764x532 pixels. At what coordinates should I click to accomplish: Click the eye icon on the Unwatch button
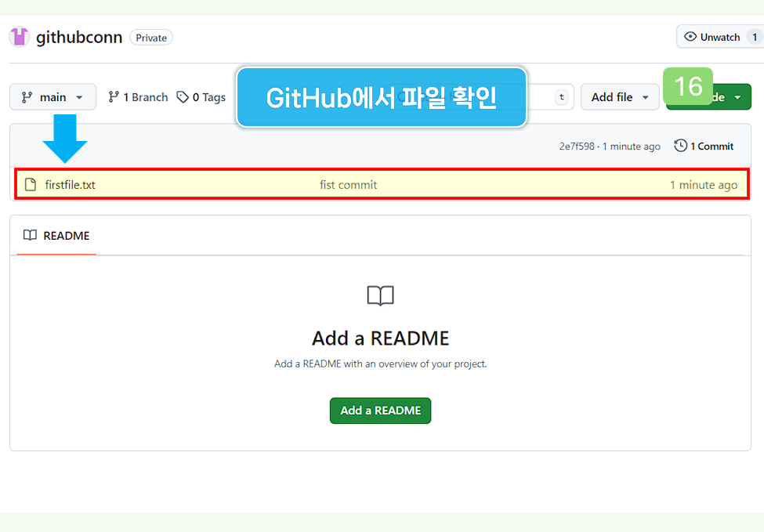point(690,36)
